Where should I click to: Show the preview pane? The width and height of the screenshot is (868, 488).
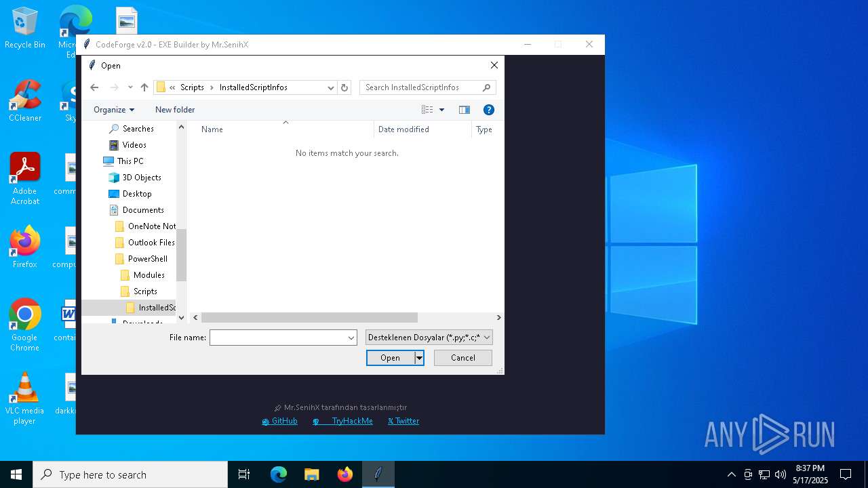click(465, 110)
